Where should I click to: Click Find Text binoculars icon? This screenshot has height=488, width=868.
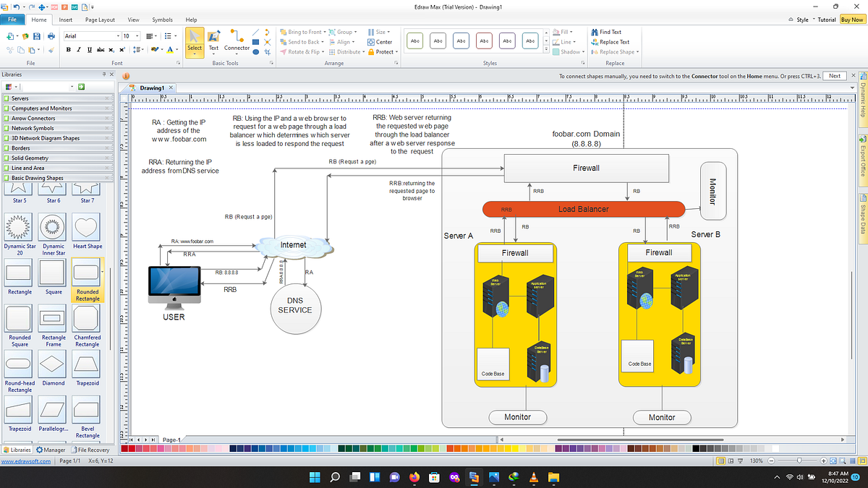595,32
